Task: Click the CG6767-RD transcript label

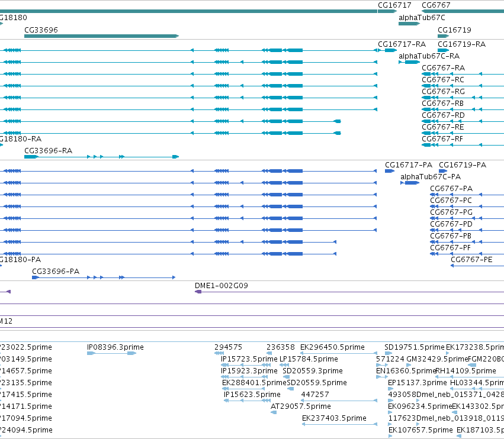Action: (x=443, y=115)
